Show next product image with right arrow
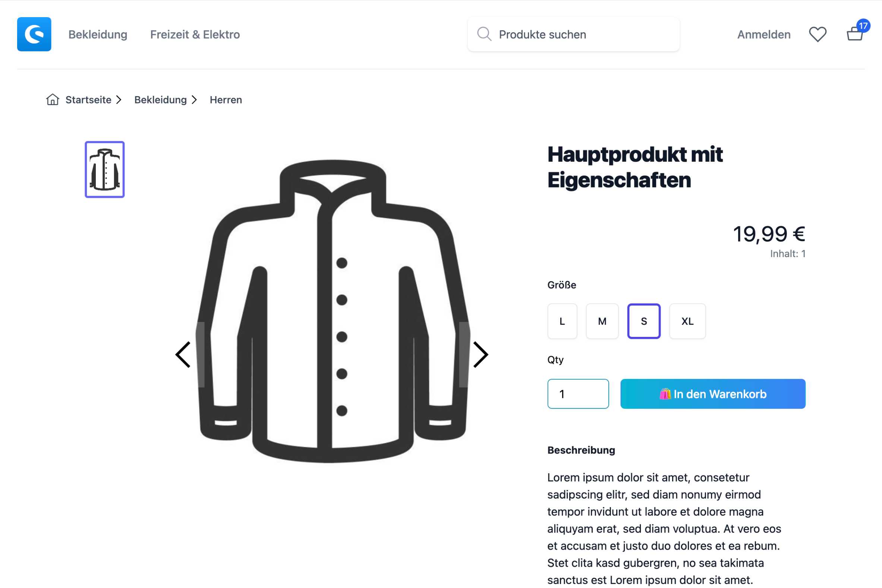882x588 pixels. pos(481,355)
